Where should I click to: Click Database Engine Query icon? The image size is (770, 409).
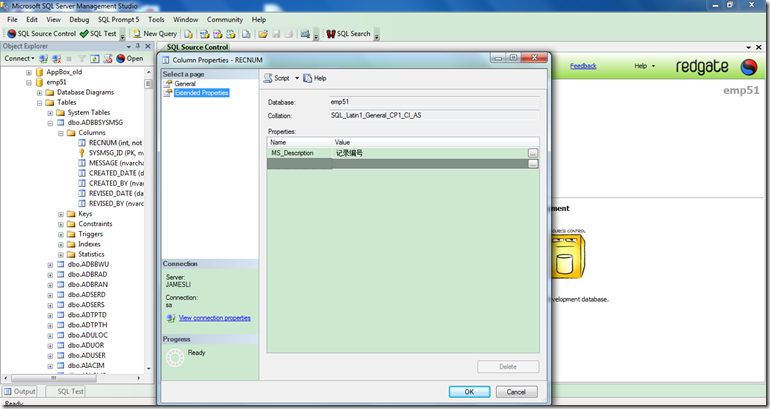(189, 34)
